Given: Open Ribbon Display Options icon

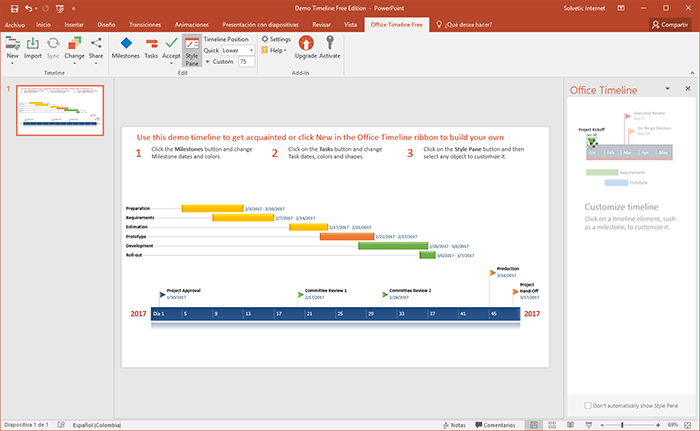Looking at the screenshot, I should click(621, 8).
